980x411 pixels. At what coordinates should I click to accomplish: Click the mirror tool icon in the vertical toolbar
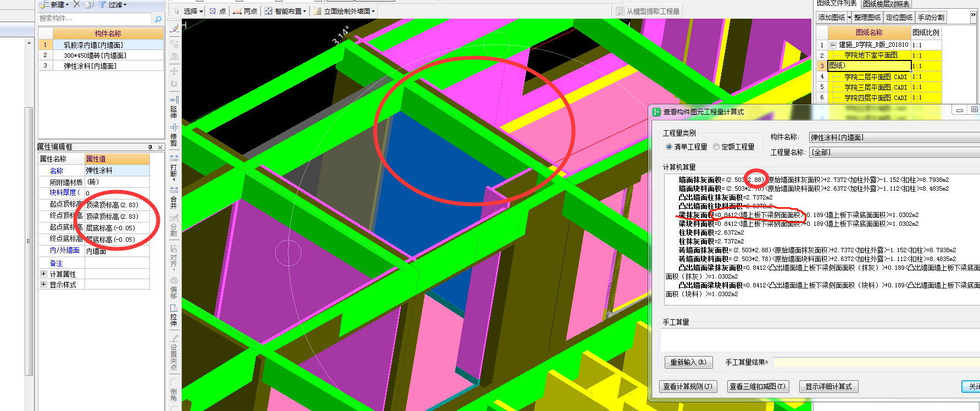coord(174,56)
